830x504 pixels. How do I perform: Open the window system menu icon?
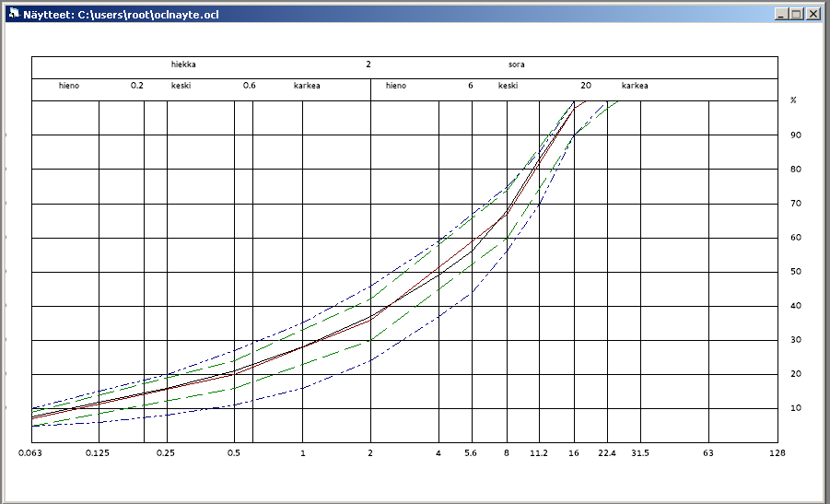coord(14,14)
